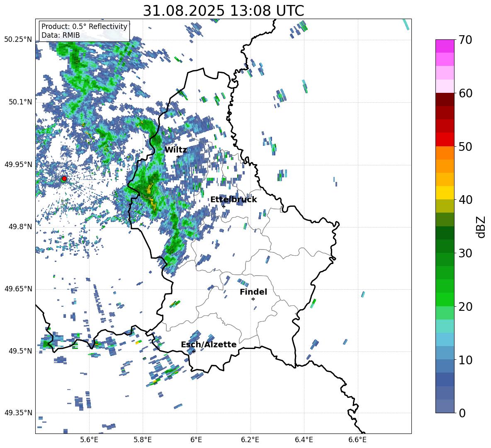Click the red radar site marker
Screen dimensions: 491x448
click(x=64, y=179)
